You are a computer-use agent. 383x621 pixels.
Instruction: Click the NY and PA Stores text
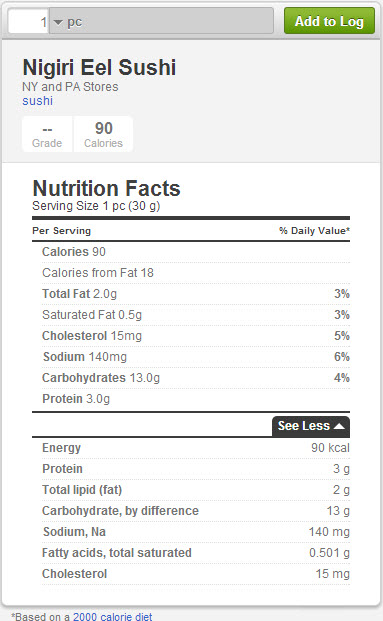[x=70, y=87]
